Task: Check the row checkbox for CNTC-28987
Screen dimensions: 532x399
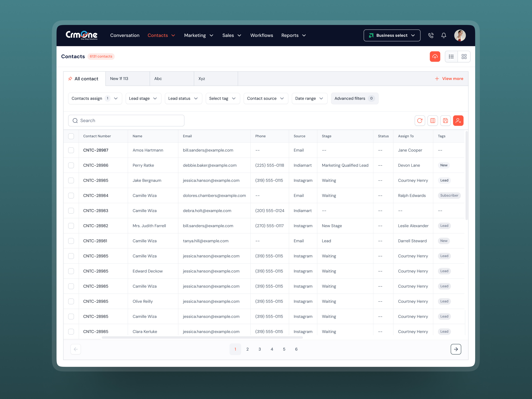Action: pos(71,150)
